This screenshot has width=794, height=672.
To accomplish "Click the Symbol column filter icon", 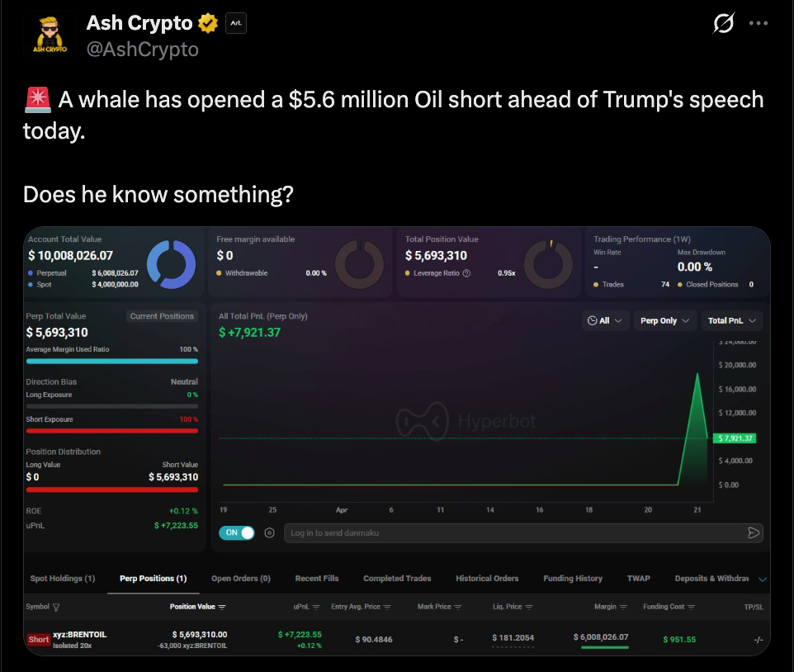I will [56, 607].
